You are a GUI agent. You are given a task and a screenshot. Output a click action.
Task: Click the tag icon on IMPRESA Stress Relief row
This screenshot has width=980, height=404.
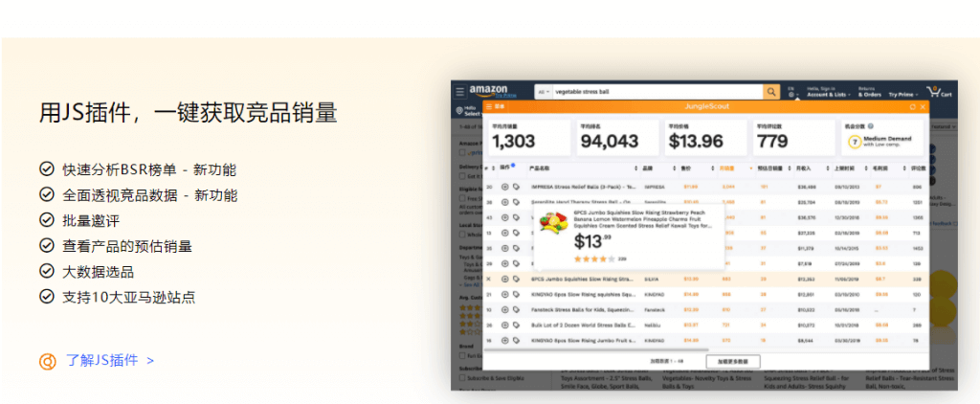pos(516,187)
